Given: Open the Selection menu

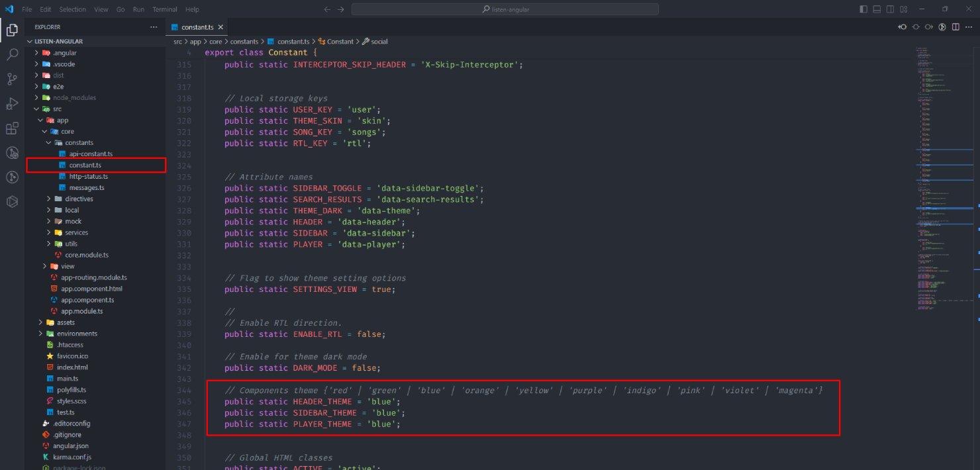Looking at the screenshot, I should coord(73,9).
